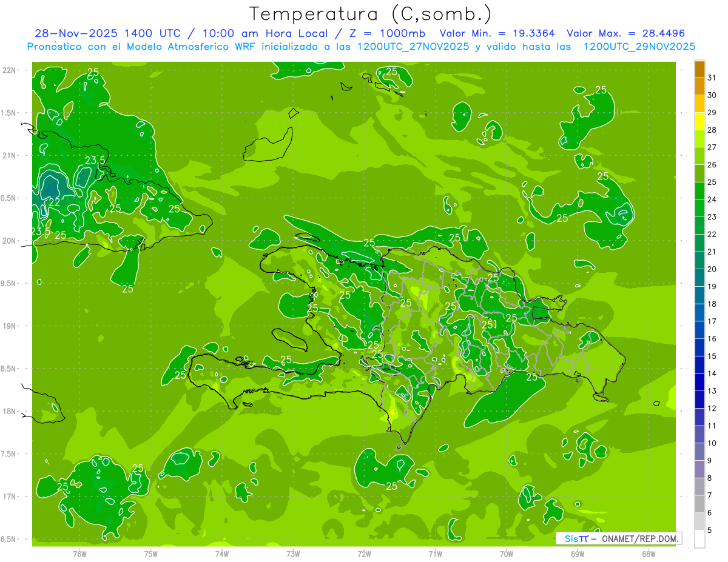Screen dimensions: 728x562
Task: Click the '22N' latitude axis label
Action: click(x=9, y=70)
